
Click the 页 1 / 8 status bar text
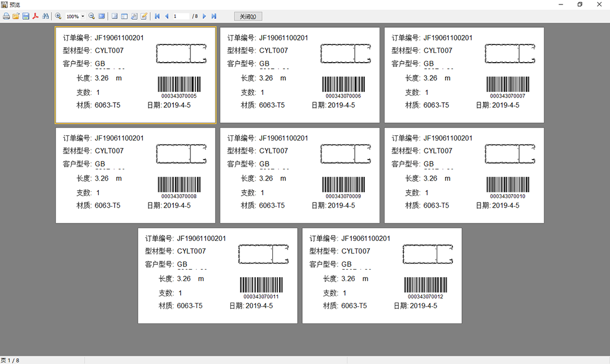pos(10,361)
